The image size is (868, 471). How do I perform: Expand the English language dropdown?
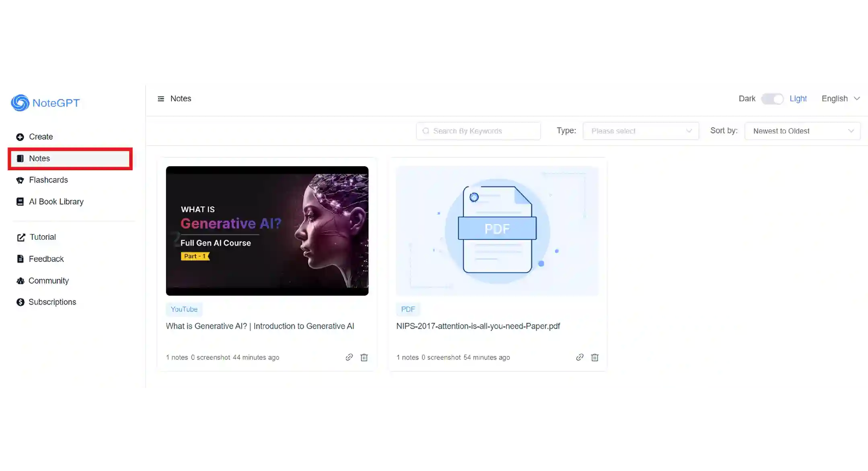pyautogui.click(x=840, y=99)
